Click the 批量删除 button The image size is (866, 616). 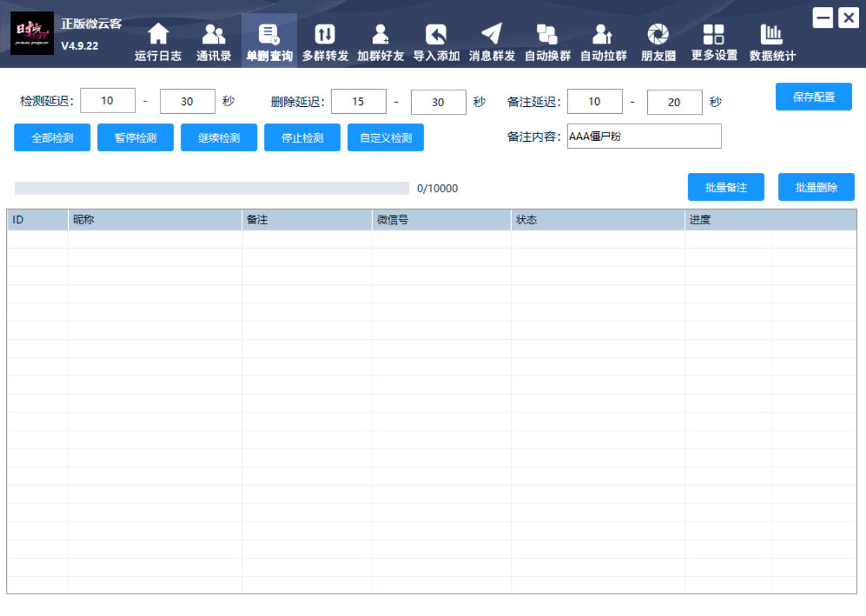[816, 188]
